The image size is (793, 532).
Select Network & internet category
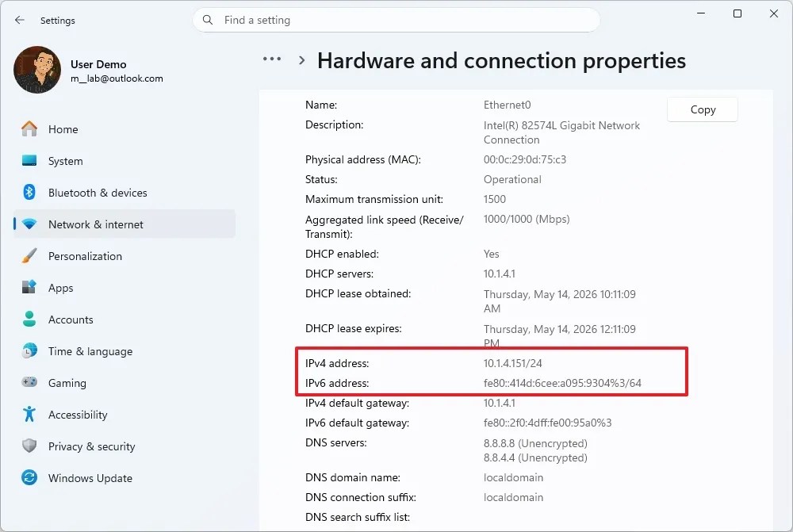pyautogui.click(x=125, y=224)
